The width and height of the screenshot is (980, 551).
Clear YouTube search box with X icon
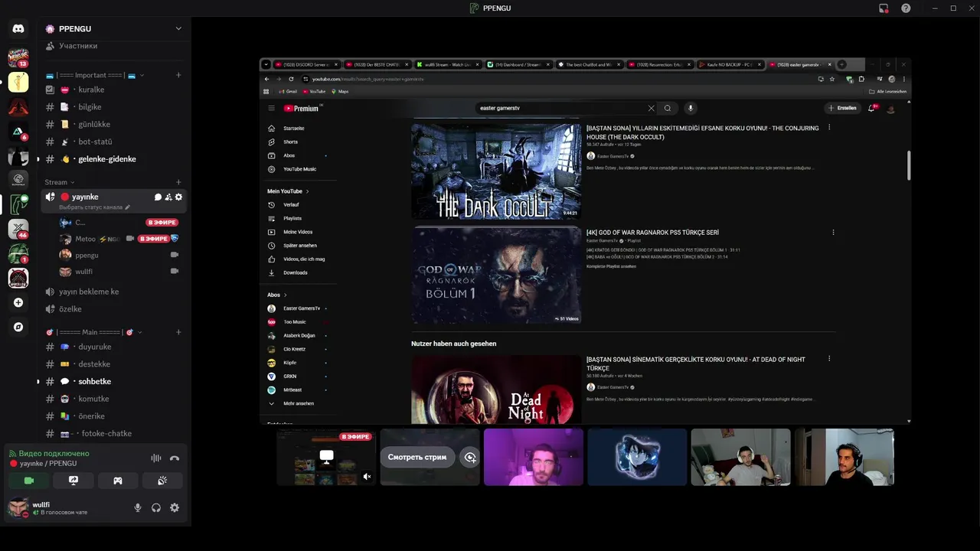[652, 108]
